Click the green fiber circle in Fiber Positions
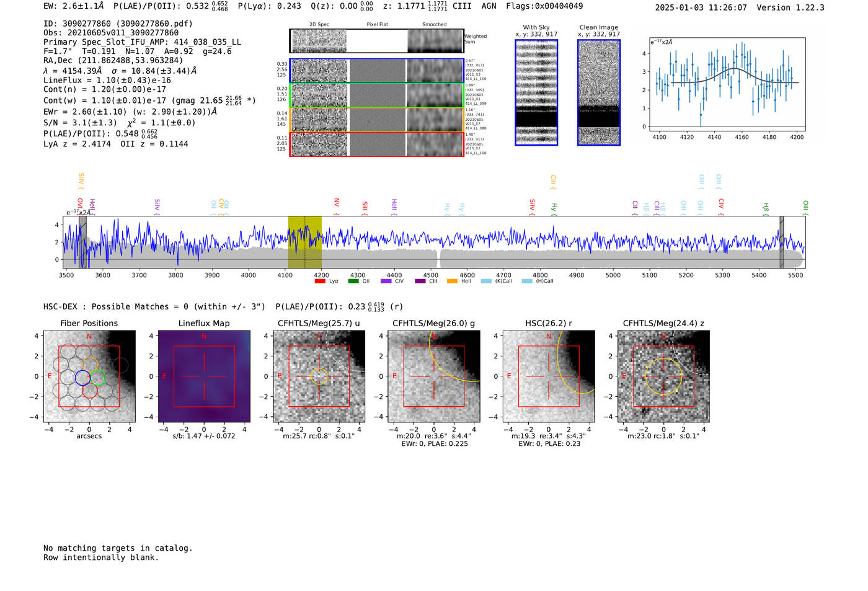Viewport: 868px width, 591px height. (98, 377)
